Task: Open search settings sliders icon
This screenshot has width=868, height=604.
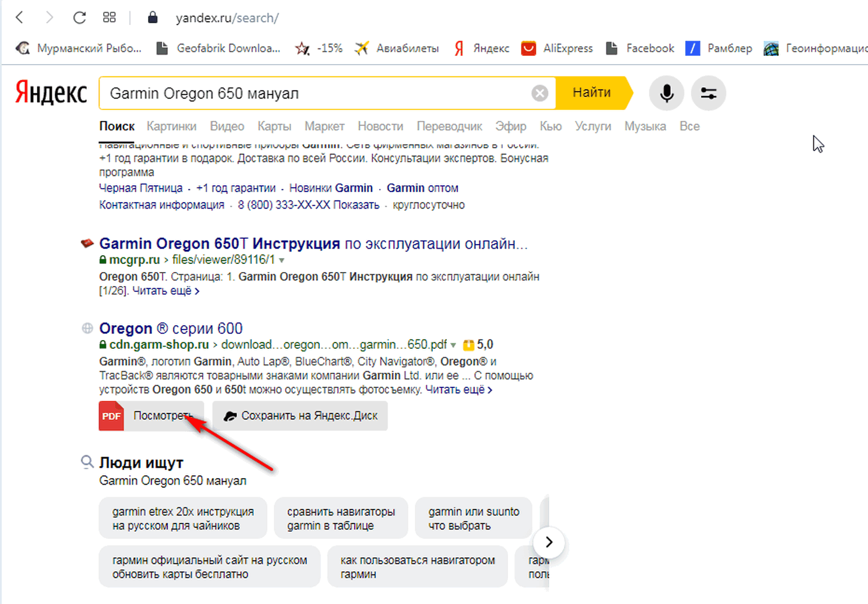Action: (708, 93)
